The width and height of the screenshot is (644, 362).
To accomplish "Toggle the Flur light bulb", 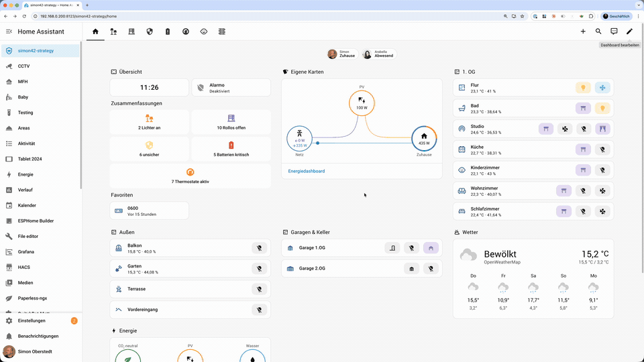I will 583,88.
